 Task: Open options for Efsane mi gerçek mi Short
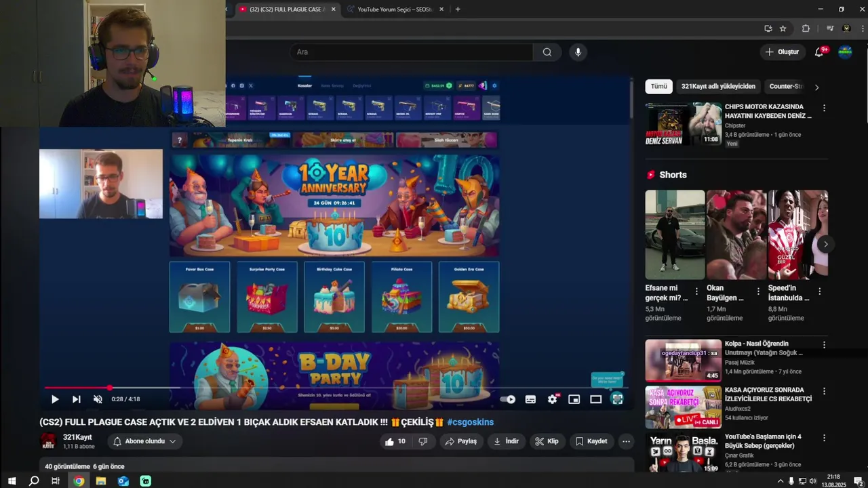click(696, 291)
